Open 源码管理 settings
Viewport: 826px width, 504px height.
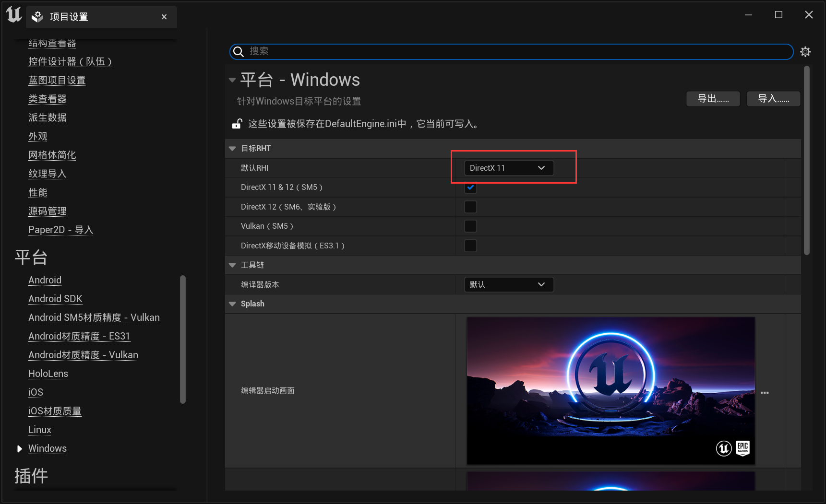[47, 211]
